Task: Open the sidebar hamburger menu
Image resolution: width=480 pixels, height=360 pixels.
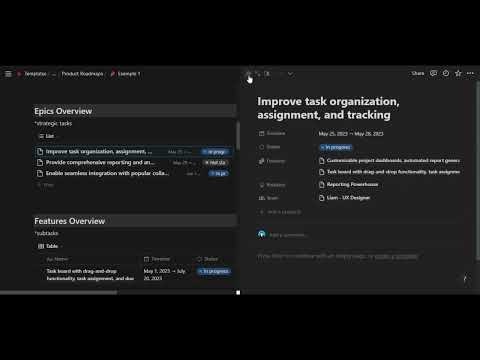Action: [8, 74]
